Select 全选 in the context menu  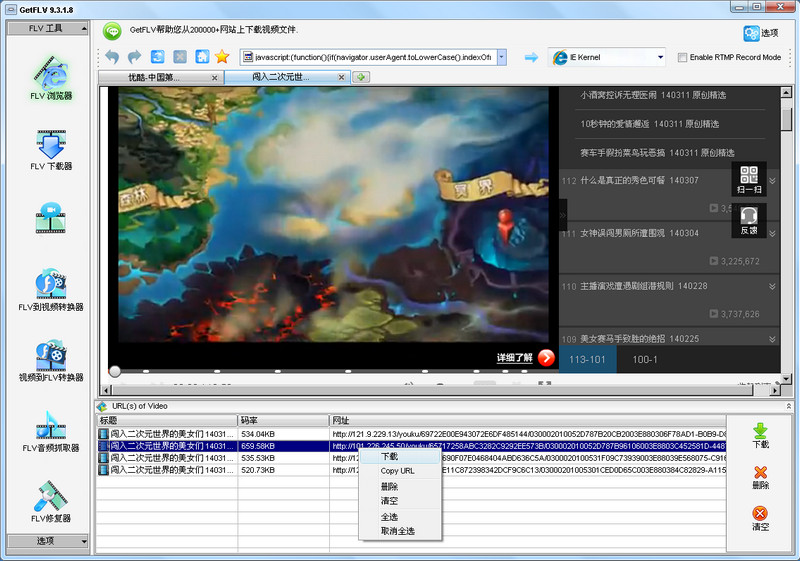(x=389, y=517)
